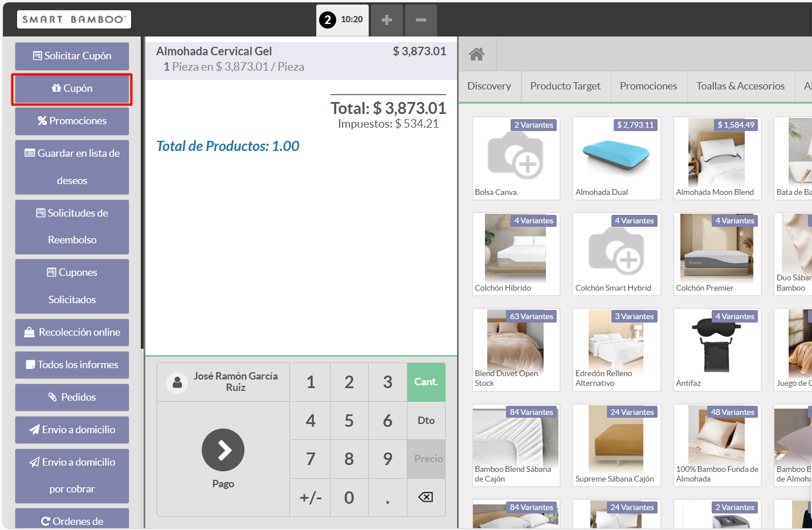This screenshot has height=530, width=812.
Task: Click customer José Ramón García Ruiz
Action: (223, 382)
